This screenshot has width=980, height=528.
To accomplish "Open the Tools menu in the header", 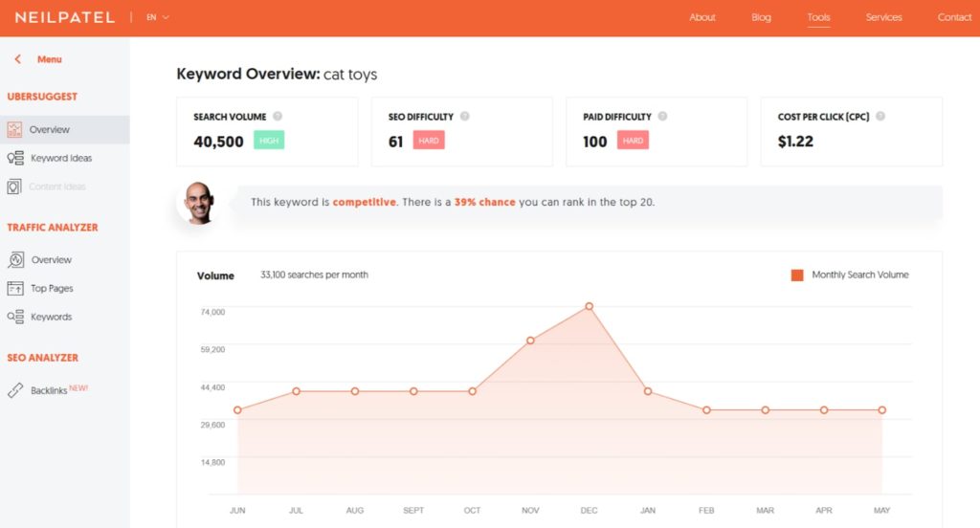I will [818, 17].
